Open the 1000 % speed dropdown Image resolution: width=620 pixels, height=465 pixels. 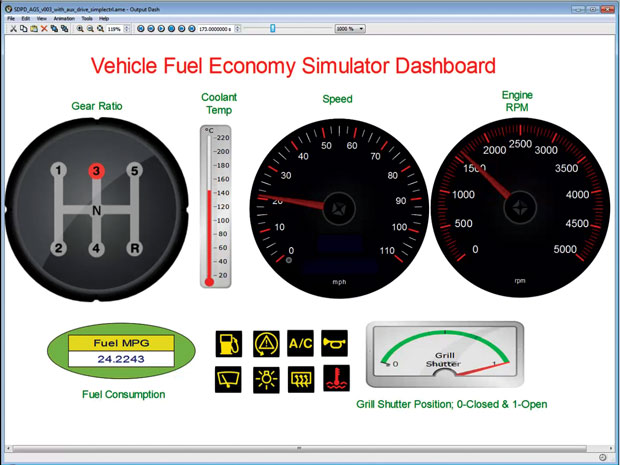[350, 29]
